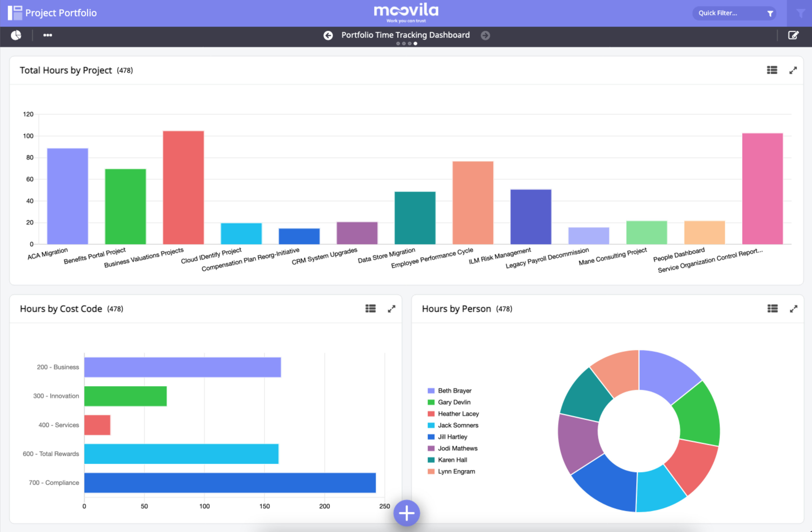812x532 pixels.
Task: Toggle Karen Hall legend entry
Action: pyautogui.click(x=452, y=460)
